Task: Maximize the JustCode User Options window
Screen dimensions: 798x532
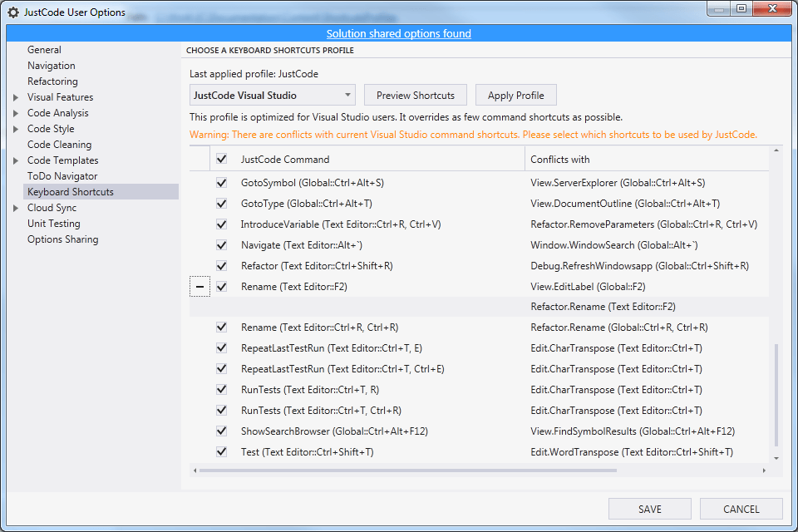Action: point(741,8)
